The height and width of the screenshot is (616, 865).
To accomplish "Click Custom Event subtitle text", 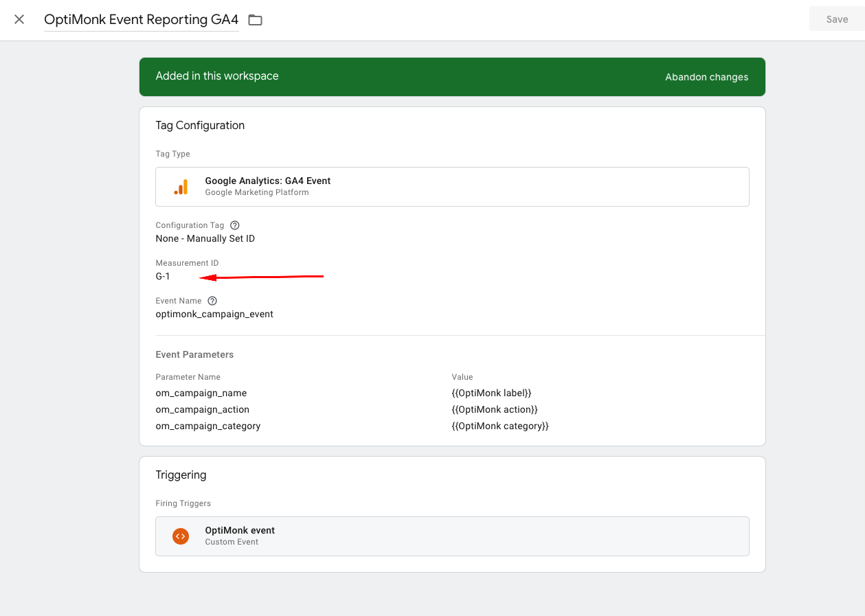I will pyautogui.click(x=232, y=542).
